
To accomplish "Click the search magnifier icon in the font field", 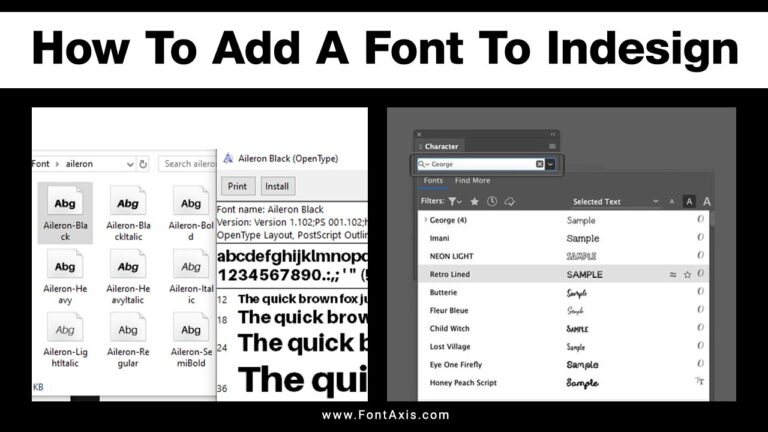I will pyautogui.click(x=421, y=164).
